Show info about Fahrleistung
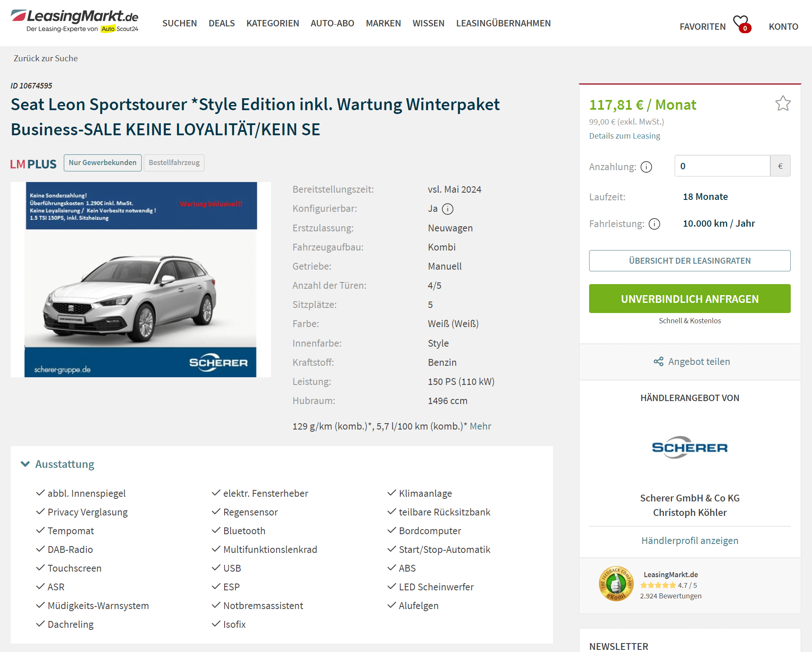Viewport: 812px width, 652px height. [654, 224]
